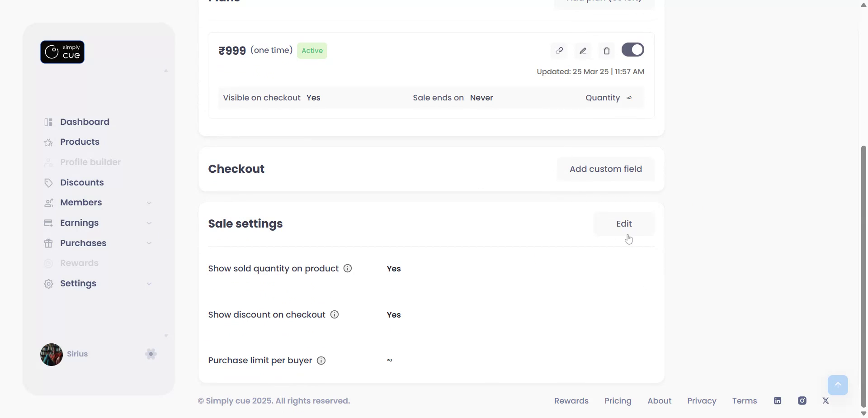Click the theme switch icon beside Sirius

click(151, 354)
